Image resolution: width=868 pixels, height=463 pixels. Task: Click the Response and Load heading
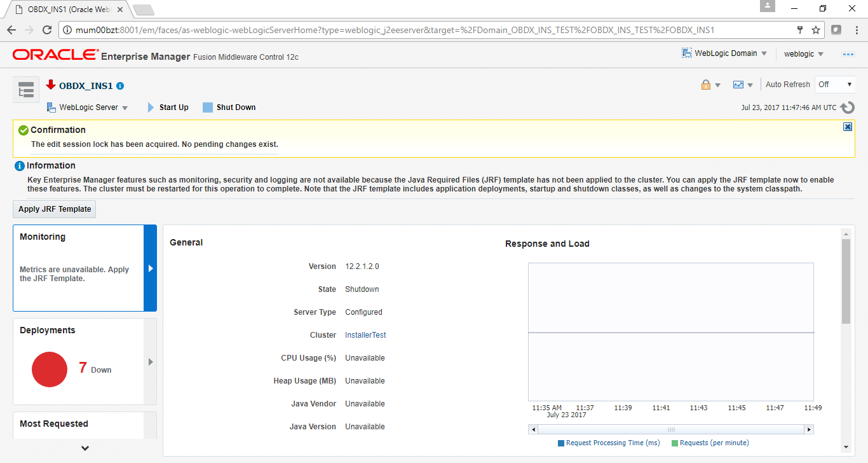547,244
